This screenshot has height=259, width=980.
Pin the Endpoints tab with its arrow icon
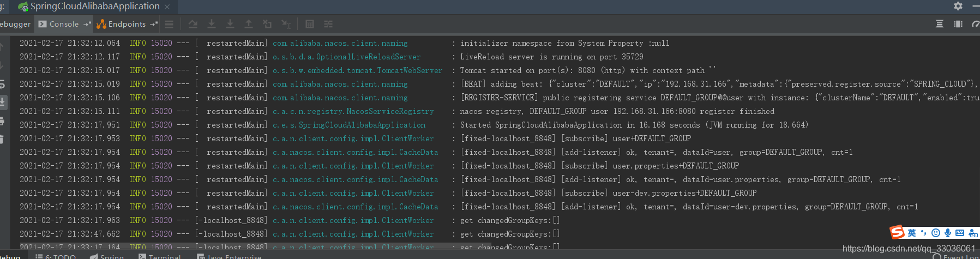pyautogui.click(x=154, y=24)
